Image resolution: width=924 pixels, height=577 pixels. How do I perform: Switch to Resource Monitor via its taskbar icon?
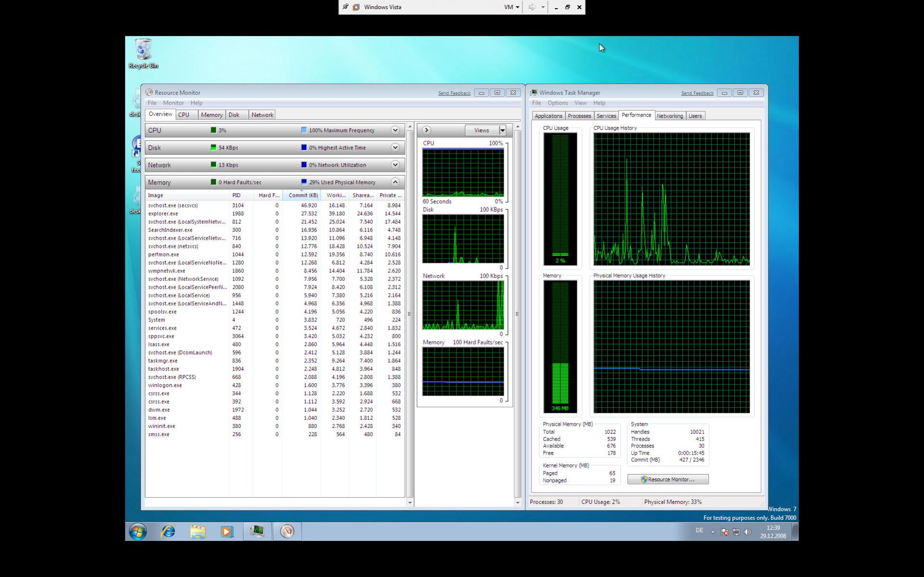tap(287, 531)
